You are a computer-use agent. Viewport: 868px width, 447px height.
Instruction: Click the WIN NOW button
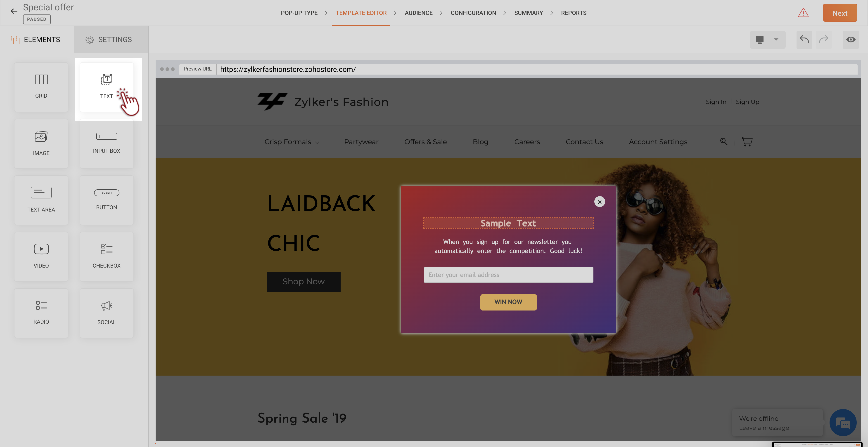(x=508, y=302)
